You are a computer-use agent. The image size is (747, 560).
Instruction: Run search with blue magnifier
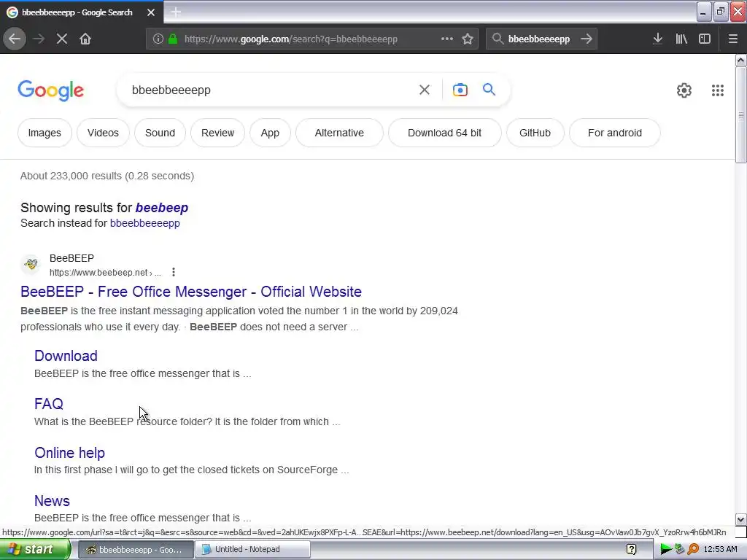pyautogui.click(x=489, y=89)
